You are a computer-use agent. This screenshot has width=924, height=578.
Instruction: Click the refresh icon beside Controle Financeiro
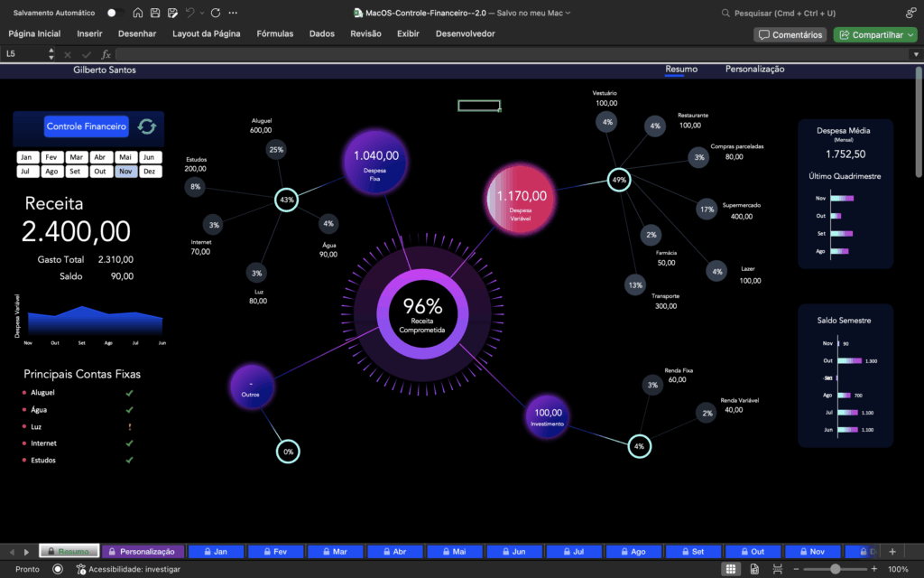(x=147, y=127)
